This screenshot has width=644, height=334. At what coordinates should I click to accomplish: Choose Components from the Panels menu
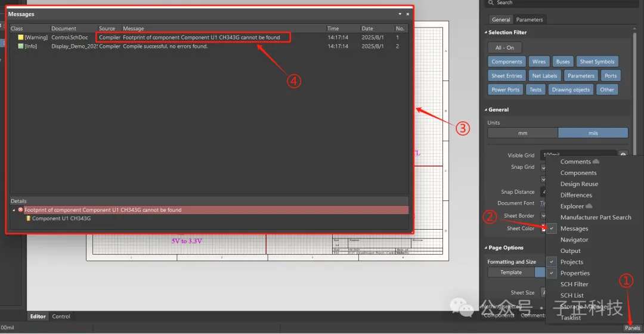coord(593,173)
